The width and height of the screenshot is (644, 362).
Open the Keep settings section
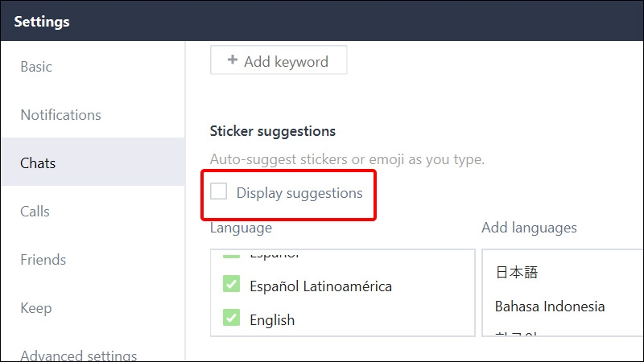36,308
